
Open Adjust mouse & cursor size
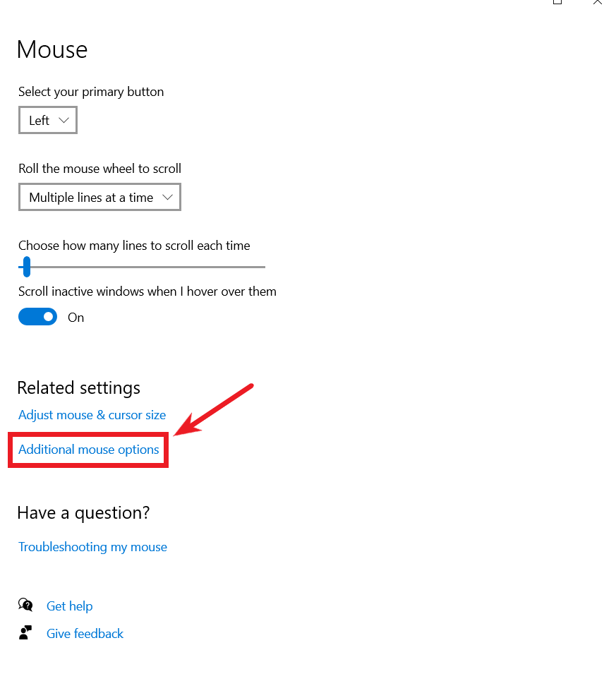[92, 415]
